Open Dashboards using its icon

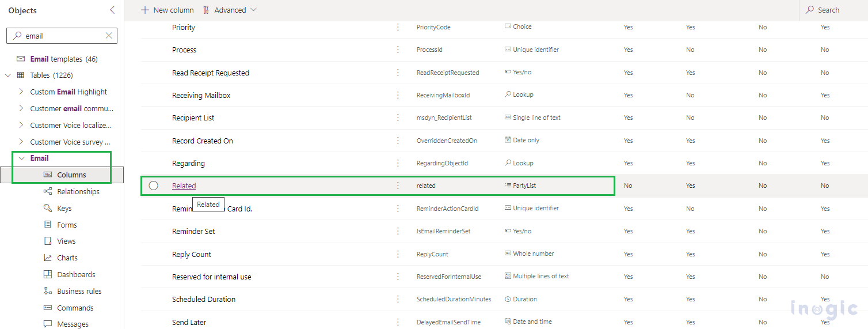[x=48, y=274]
